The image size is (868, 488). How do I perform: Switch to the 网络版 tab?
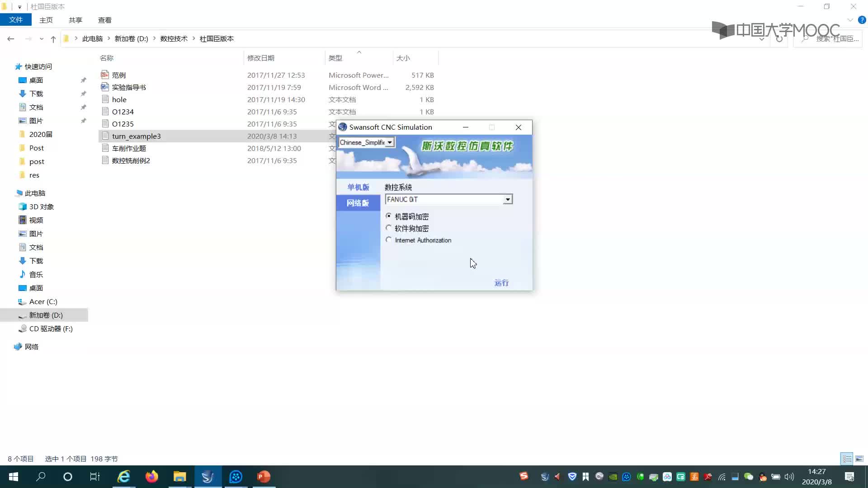[x=358, y=203]
